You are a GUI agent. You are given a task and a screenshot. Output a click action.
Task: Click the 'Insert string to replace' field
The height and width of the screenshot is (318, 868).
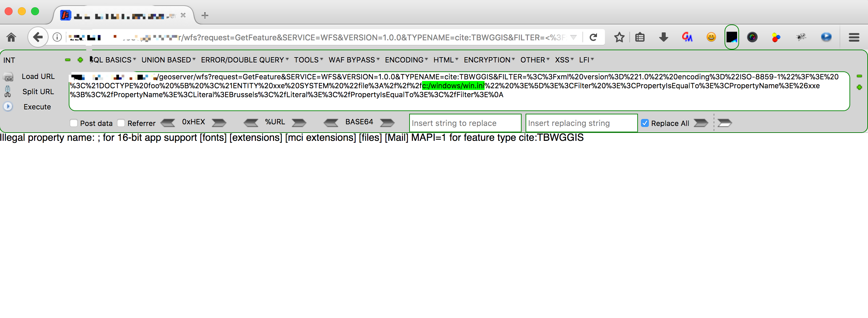click(x=465, y=123)
